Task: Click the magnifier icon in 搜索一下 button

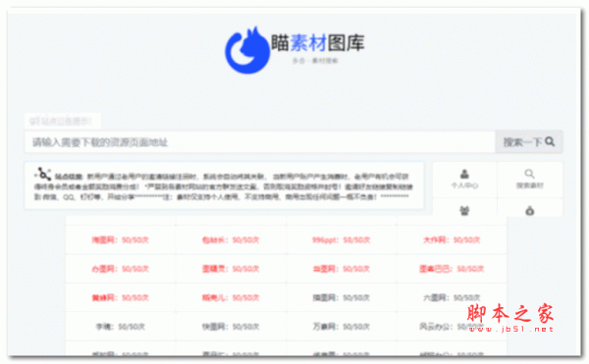Action: (x=550, y=142)
